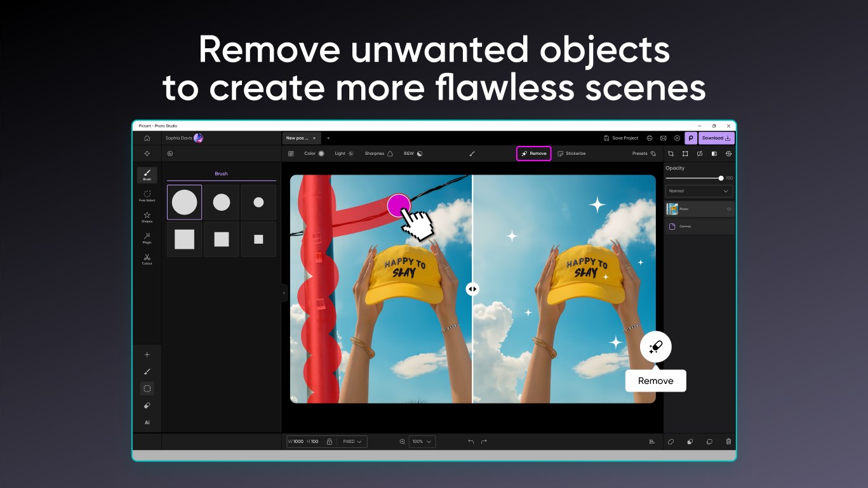Open the Shapes tool
This screenshot has width=868, height=488.
click(147, 218)
